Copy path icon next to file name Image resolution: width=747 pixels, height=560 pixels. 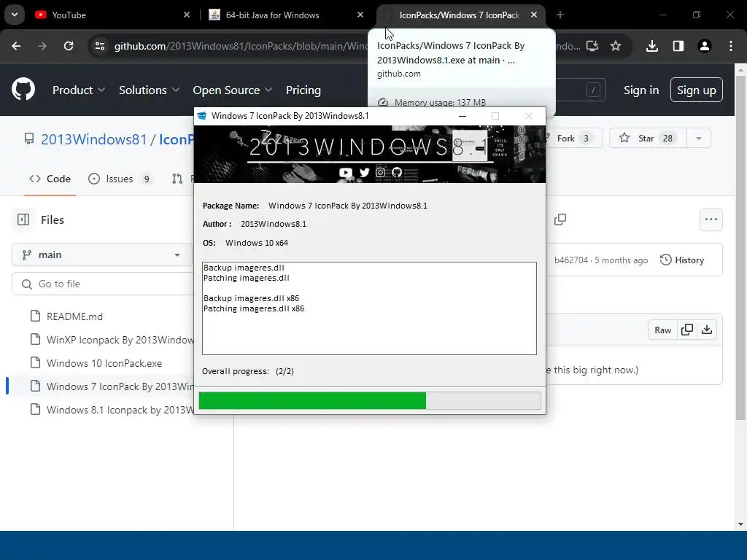click(560, 219)
